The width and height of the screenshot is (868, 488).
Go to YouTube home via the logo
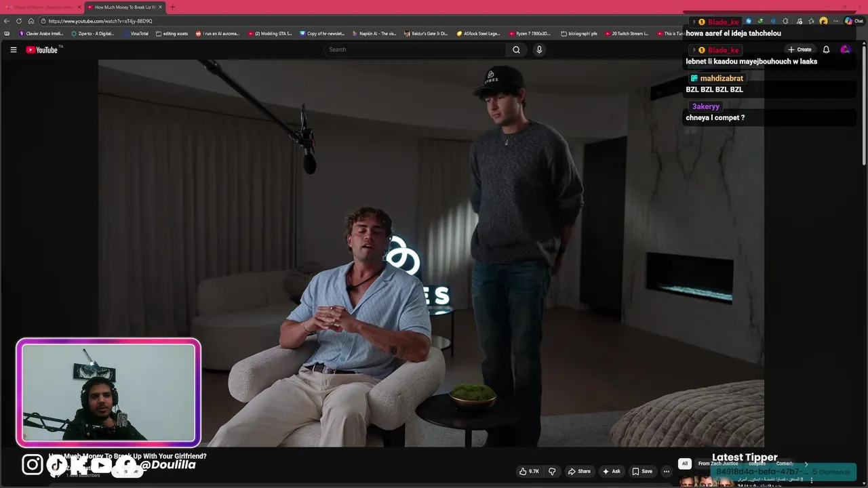coord(43,49)
